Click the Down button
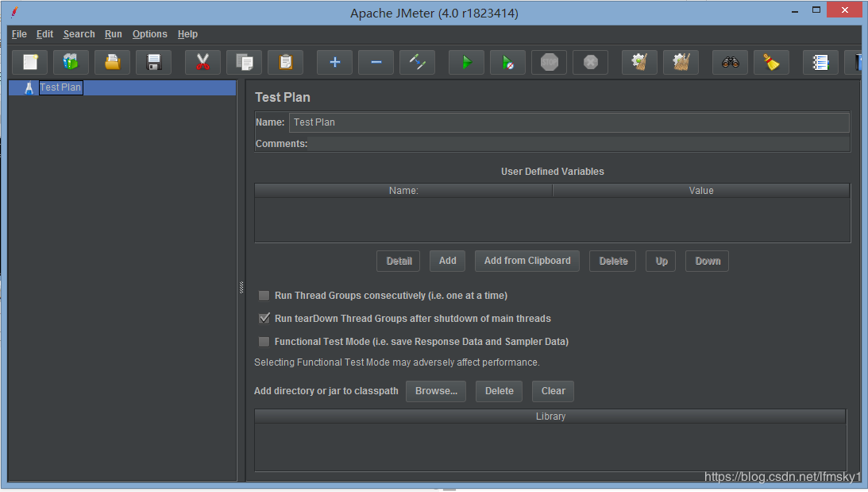Viewport: 868px width, 492px height. pos(708,261)
